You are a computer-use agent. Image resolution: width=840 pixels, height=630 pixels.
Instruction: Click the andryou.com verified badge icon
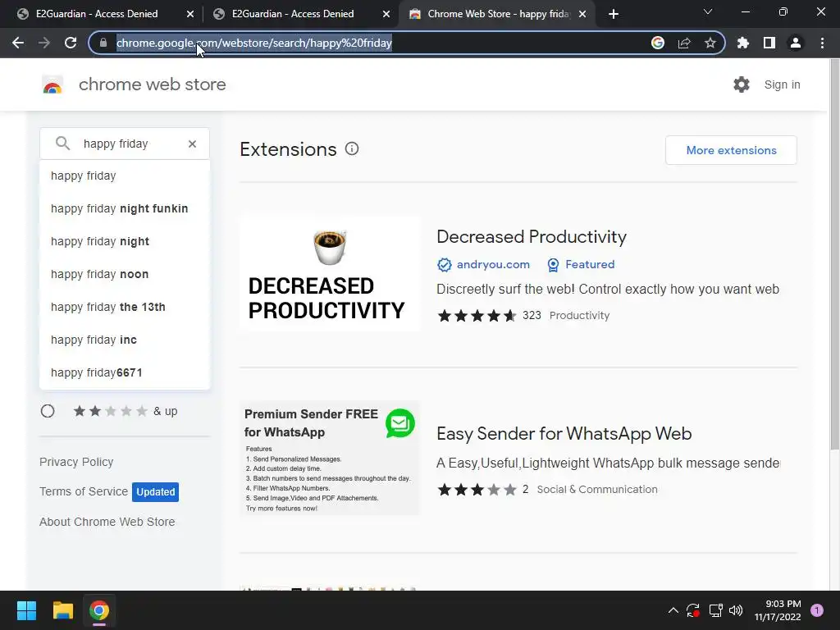pos(444,265)
